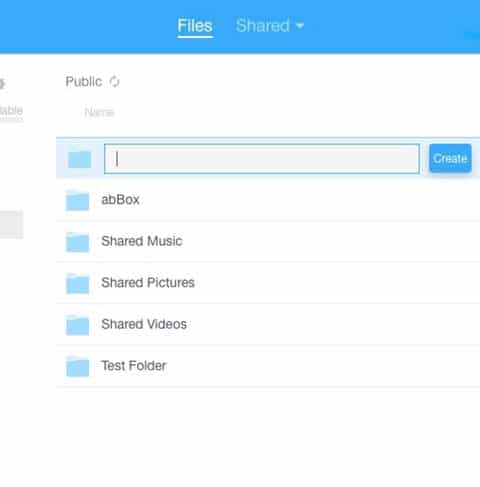Click the abBox folder icon
The image size is (480, 487).
pos(78,200)
